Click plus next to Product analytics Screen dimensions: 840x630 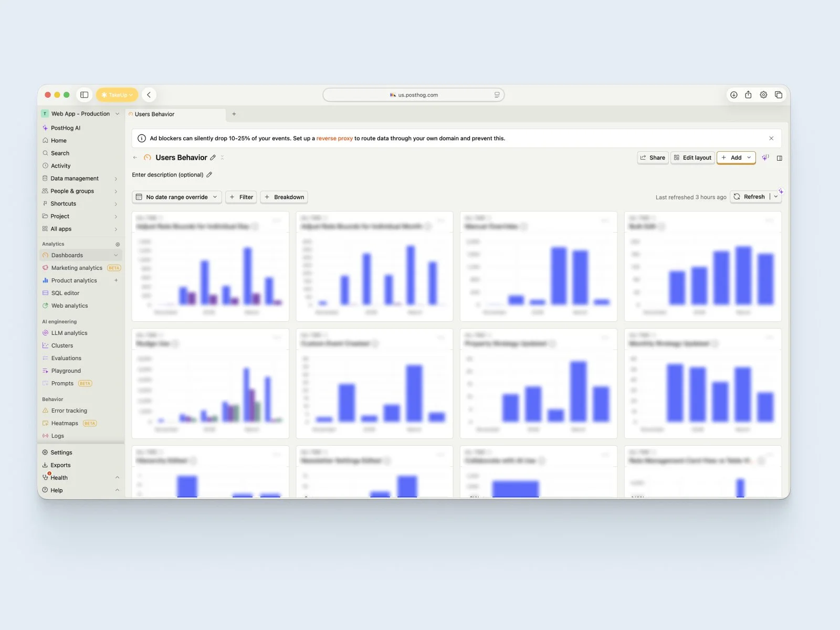[116, 280]
